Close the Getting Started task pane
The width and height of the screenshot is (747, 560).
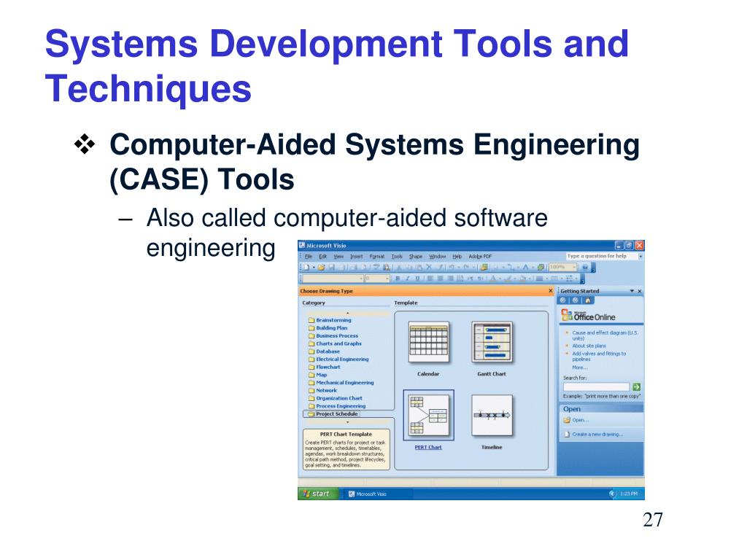click(639, 291)
